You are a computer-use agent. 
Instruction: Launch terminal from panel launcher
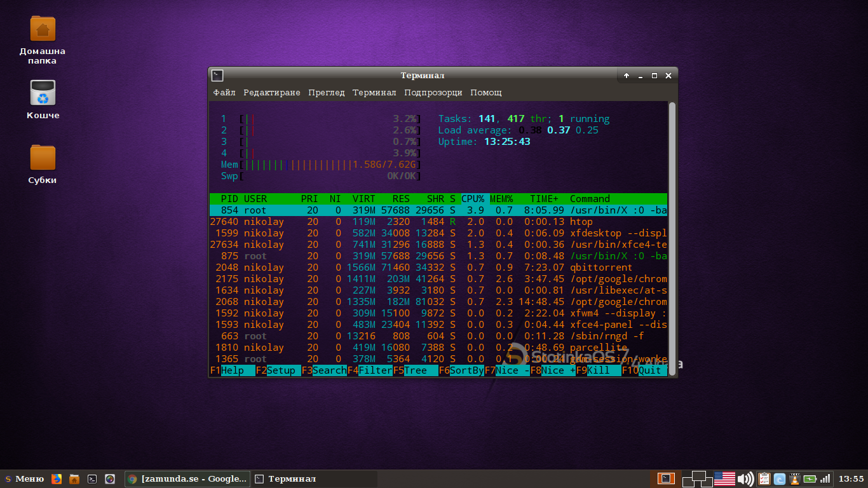pyautogui.click(x=92, y=479)
